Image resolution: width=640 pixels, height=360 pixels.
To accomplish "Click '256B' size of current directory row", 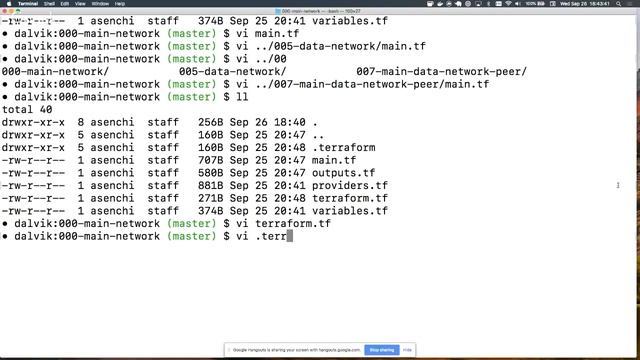I will (x=211, y=122).
